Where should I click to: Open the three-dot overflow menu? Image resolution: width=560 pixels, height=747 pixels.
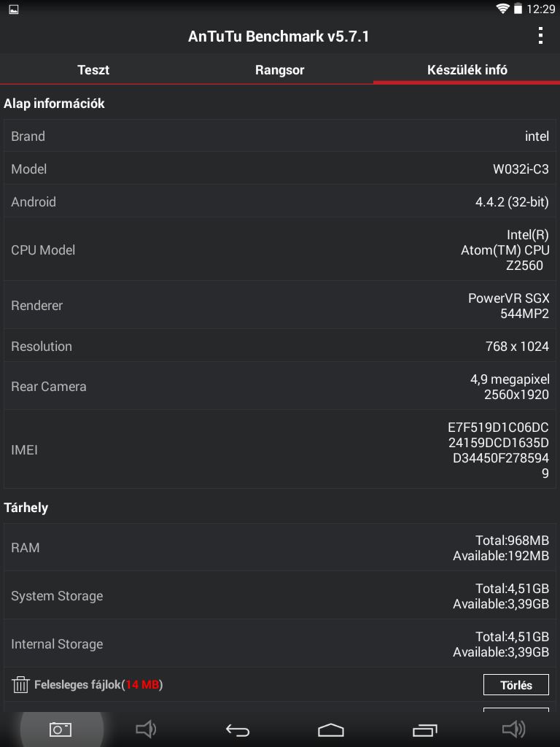coord(540,36)
